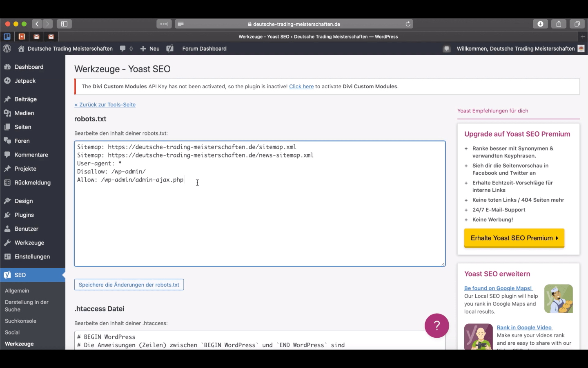The width and height of the screenshot is (588, 368).
Task: Open the Safari downloads icon
Action: click(540, 24)
